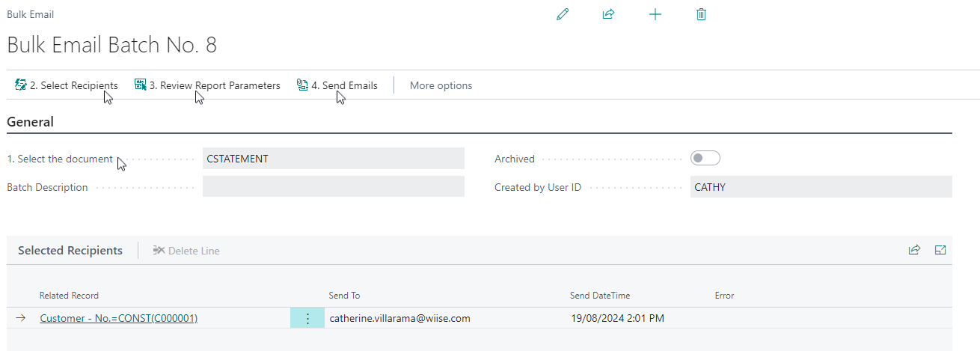
Task: Click the Batch Description field
Action: coord(334,187)
